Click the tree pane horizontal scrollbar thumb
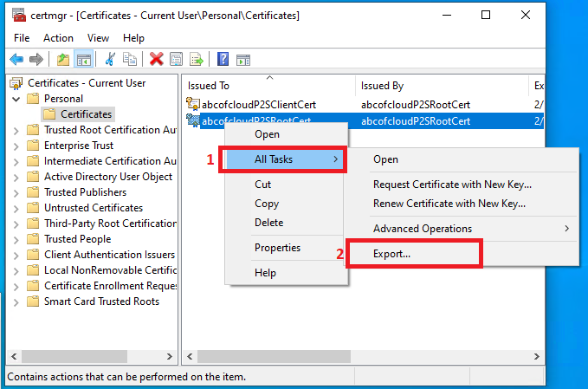The width and height of the screenshot is (588, 389). point(74,356)
